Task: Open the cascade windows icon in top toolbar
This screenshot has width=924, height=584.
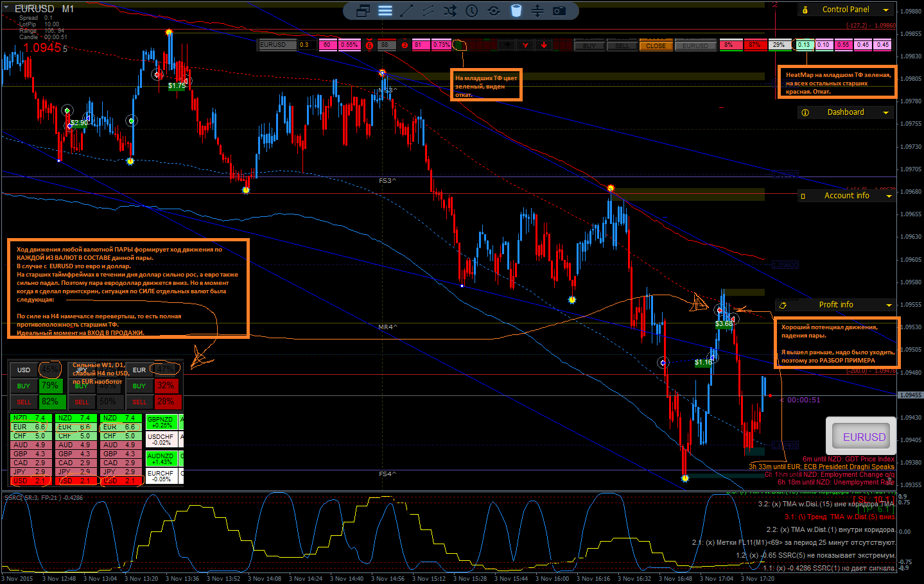Action: 363,11
